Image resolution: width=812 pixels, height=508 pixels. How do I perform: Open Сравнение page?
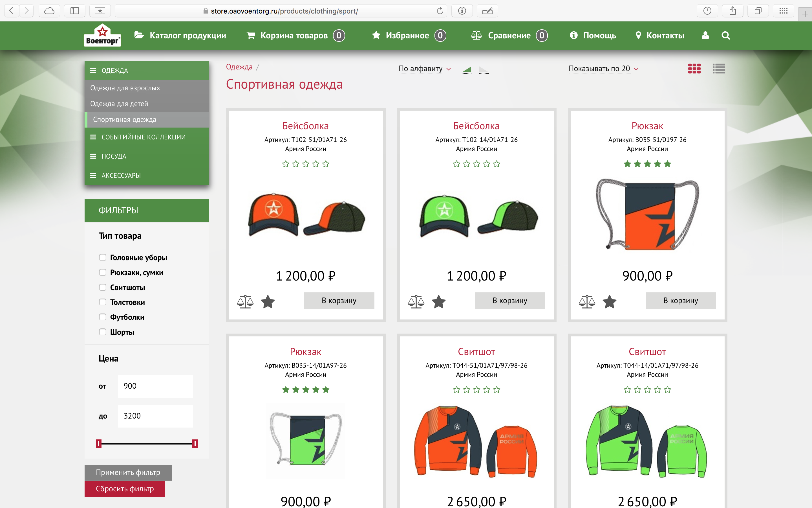[509, 35]
